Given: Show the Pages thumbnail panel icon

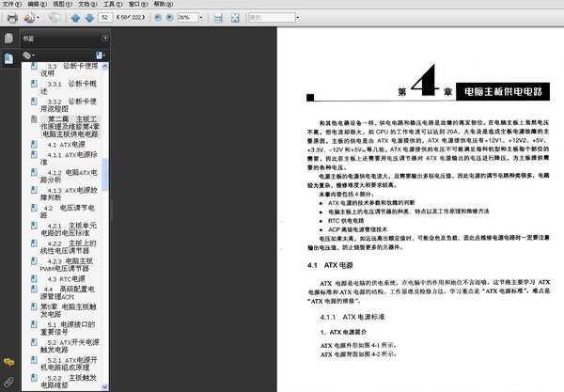Looking at the screenshot, I should (x=8, y=38).
